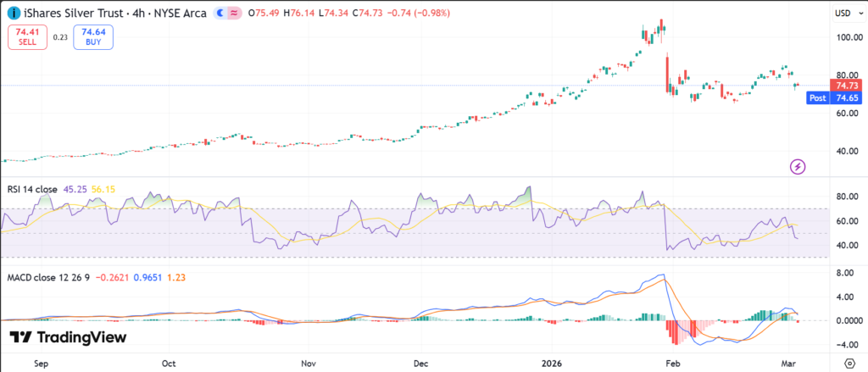868x372 pixels.
Task: Click the red 74.73 last price label
Action: [848, 86]
